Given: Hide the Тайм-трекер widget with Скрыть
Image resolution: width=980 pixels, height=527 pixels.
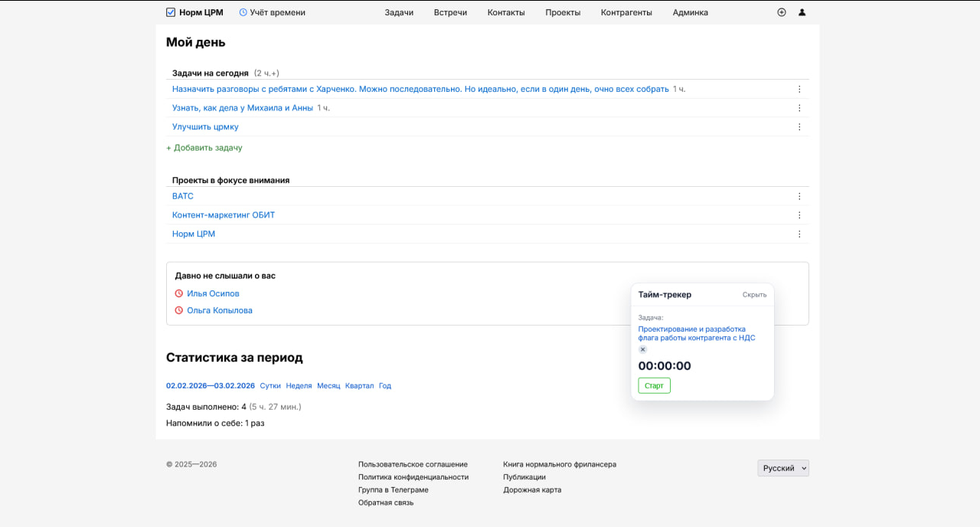Looking at the screenshot, I should click(754, 295).
